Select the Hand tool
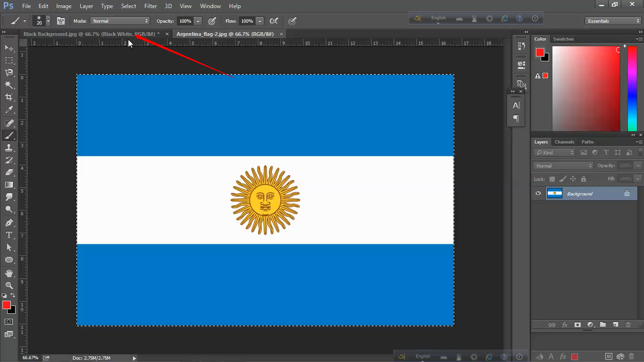The height and width of the screenshot is (362, 644). coord(9,273)
